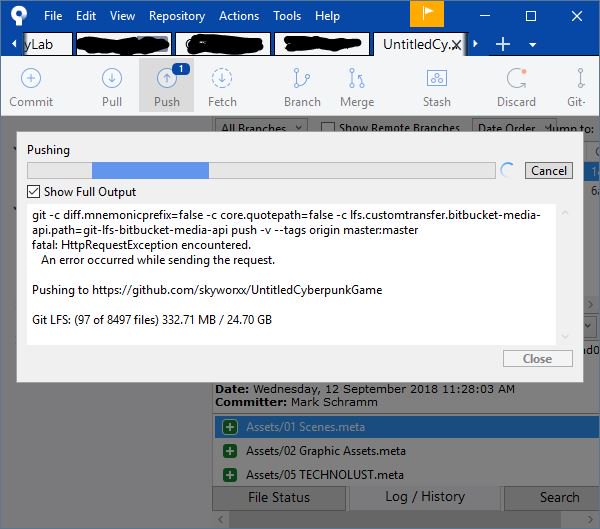Viewport: 600px width, 529px height.
Task: Select the Assets/05 TECHNOLUST.meta file row
Action: (x=407, y=475)
